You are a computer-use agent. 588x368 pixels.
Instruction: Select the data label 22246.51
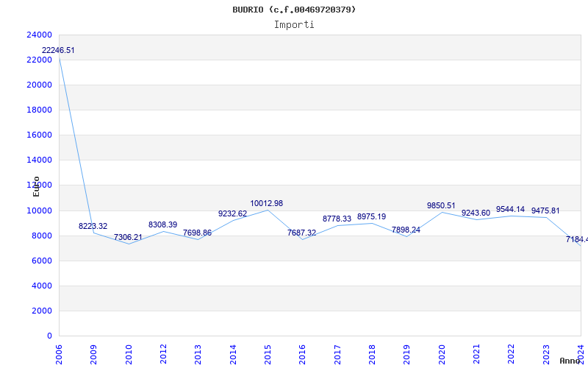pyautogui.click(x=58, y=50)
